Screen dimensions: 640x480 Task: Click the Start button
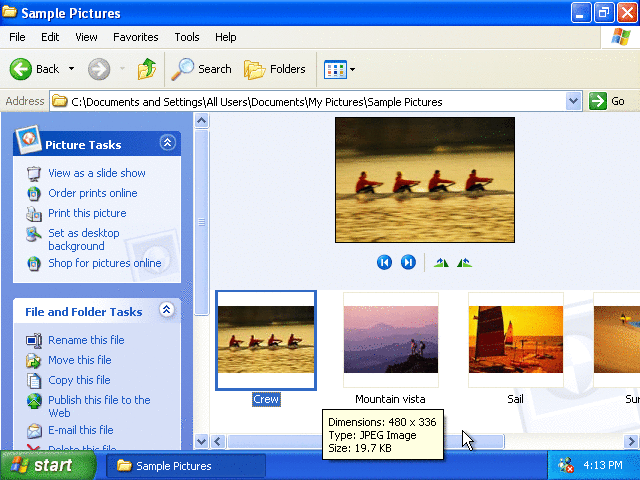pos(47,465)
